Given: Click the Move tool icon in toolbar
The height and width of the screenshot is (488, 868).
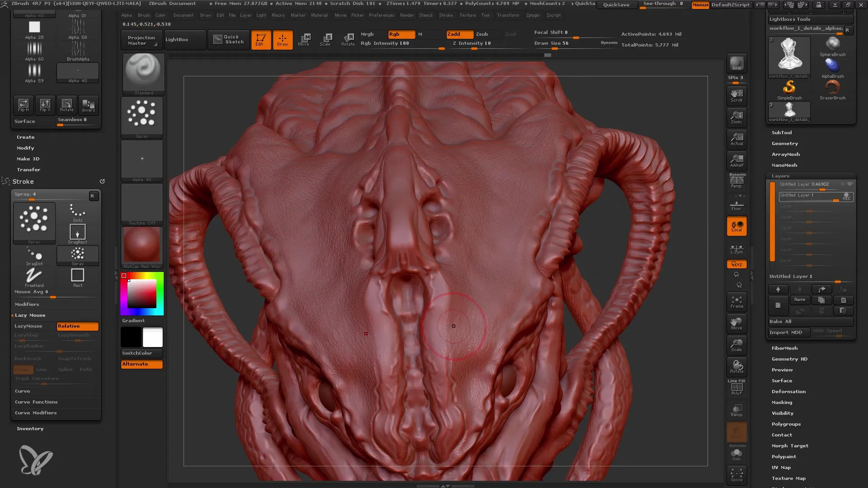Looking at the screenshot, I should click(304, 39).
